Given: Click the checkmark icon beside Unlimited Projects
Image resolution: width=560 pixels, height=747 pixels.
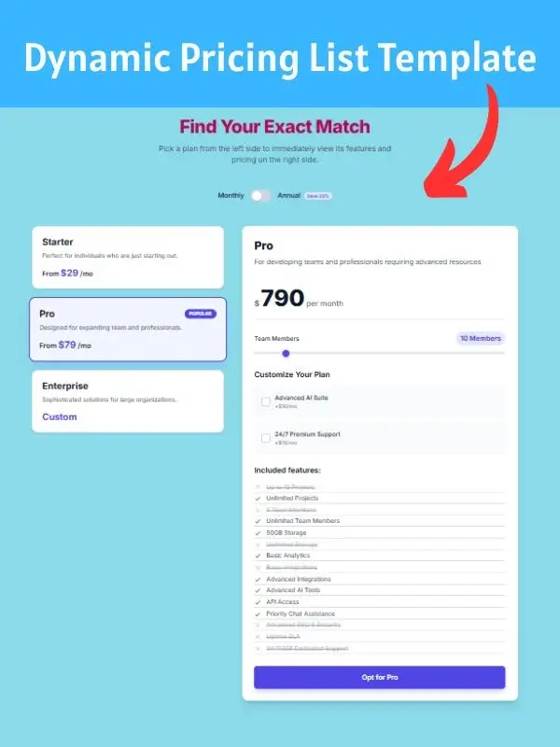Looking at the screenshot, I should [258, 498].
